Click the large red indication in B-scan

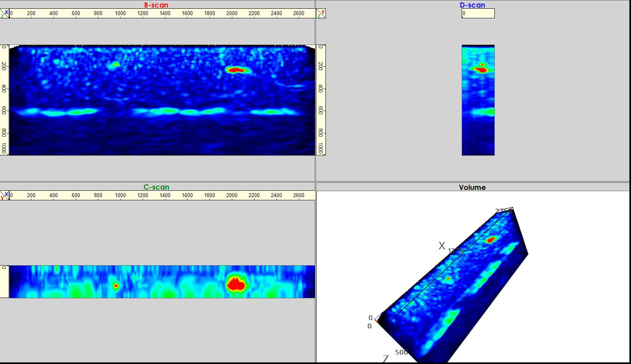236,70
